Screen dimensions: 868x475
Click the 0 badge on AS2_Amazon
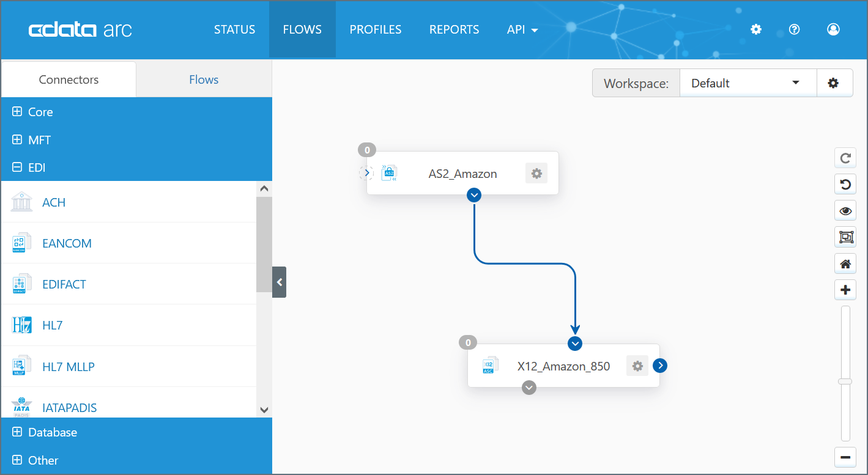coord(367,150)
